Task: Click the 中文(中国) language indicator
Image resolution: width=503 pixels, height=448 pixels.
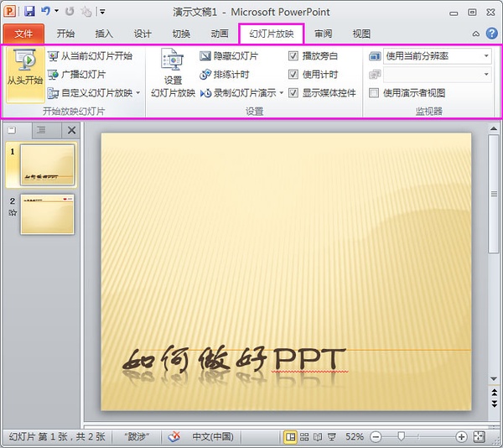Action: tap(213, 437)
